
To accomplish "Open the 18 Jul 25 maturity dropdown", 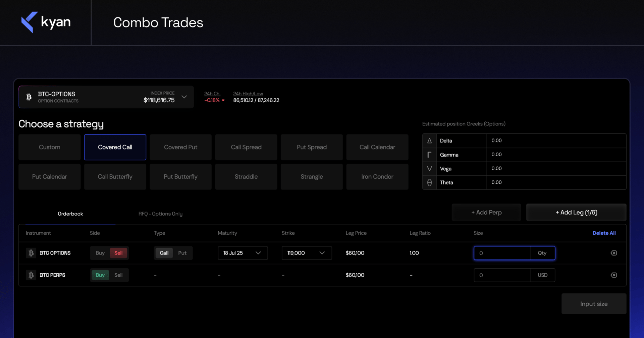I will tap(243, 253).
